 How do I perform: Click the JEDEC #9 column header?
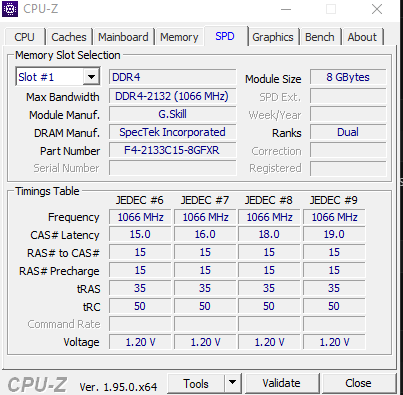tap(334, 200)
